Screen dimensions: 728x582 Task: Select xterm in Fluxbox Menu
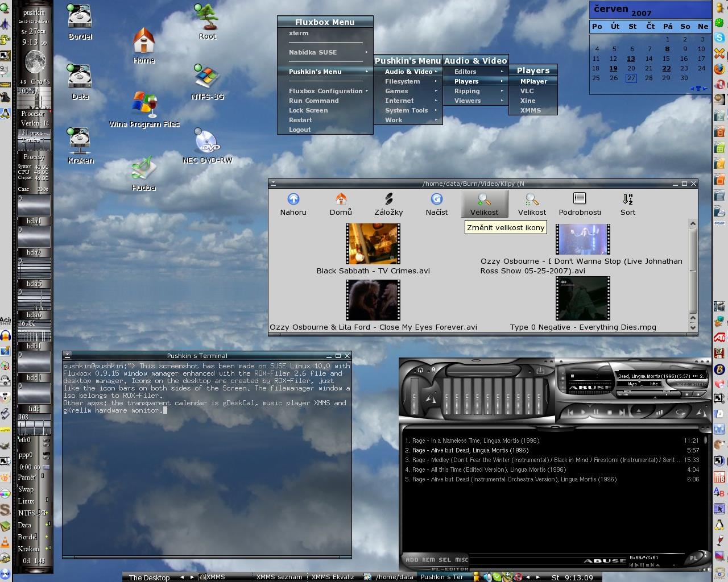(325, 33)
